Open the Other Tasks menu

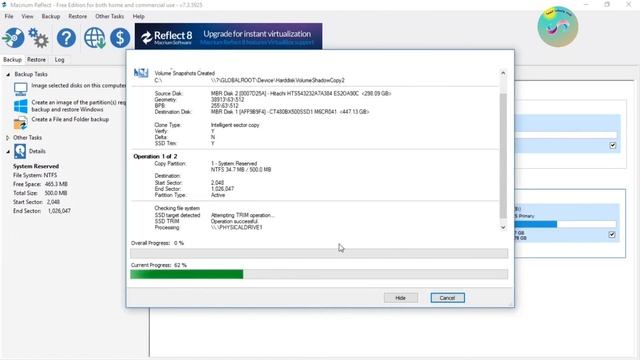[x=109, y=16]
